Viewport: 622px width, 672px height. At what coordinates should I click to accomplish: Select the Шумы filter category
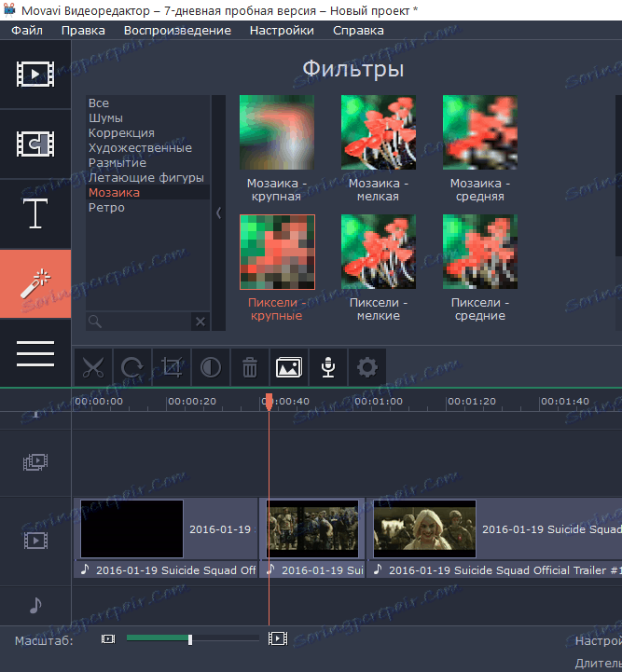148,117
